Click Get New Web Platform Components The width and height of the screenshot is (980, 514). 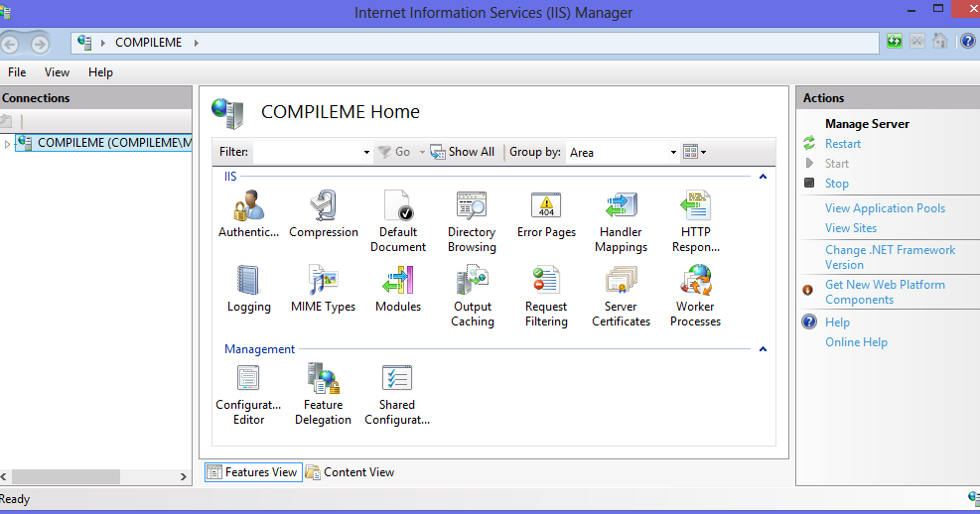[x=885, y=292]
